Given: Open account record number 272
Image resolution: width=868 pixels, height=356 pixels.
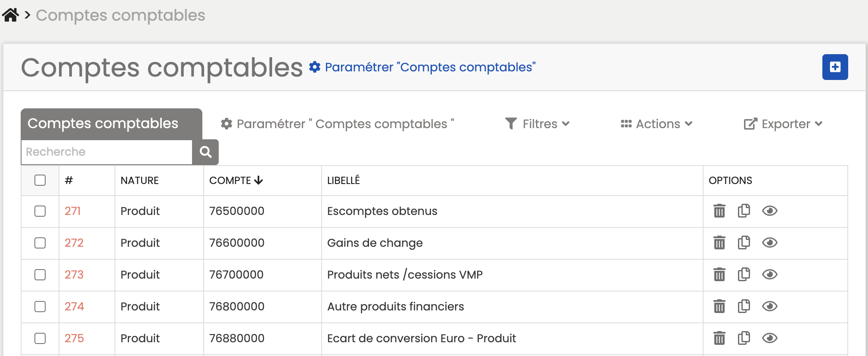Looking at the screenshot, I should (x=74, y=243).
